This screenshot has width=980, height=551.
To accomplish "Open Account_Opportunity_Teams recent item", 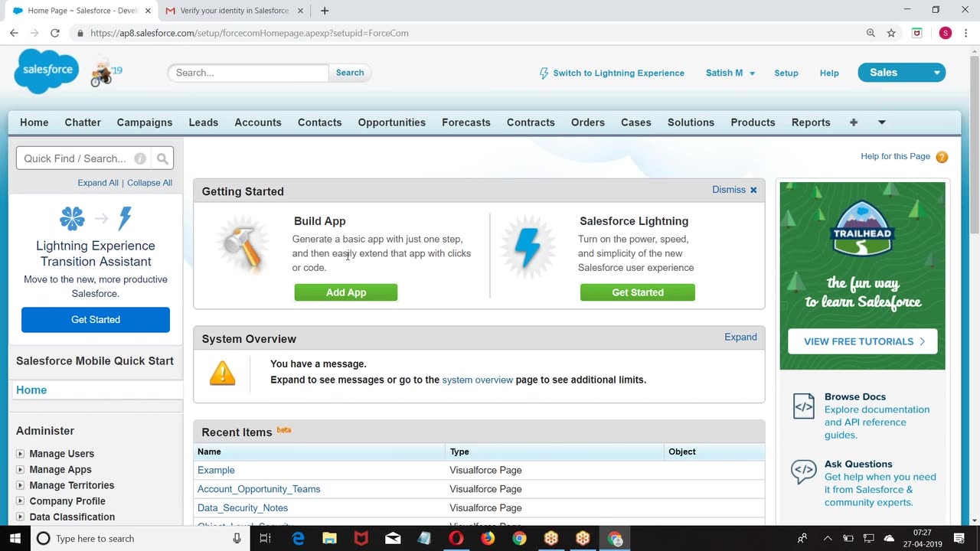I will 259,489.
